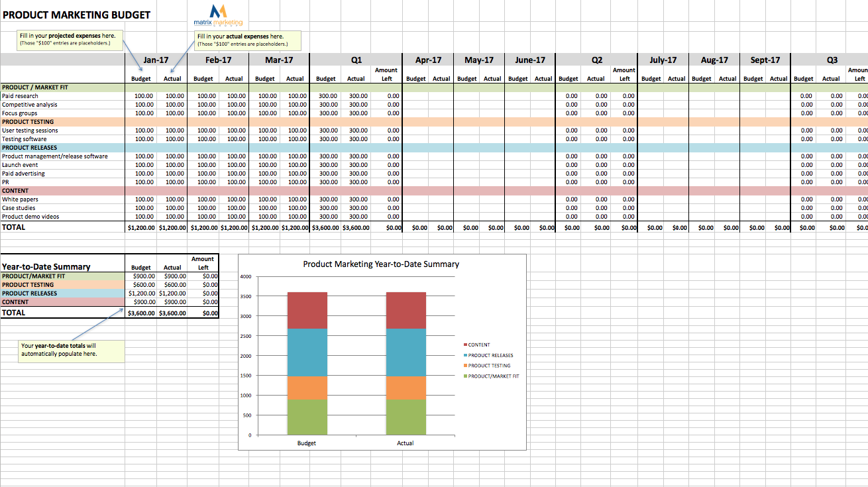Select summary Amount Left $0.00 for CONTENT

point(203,302)
